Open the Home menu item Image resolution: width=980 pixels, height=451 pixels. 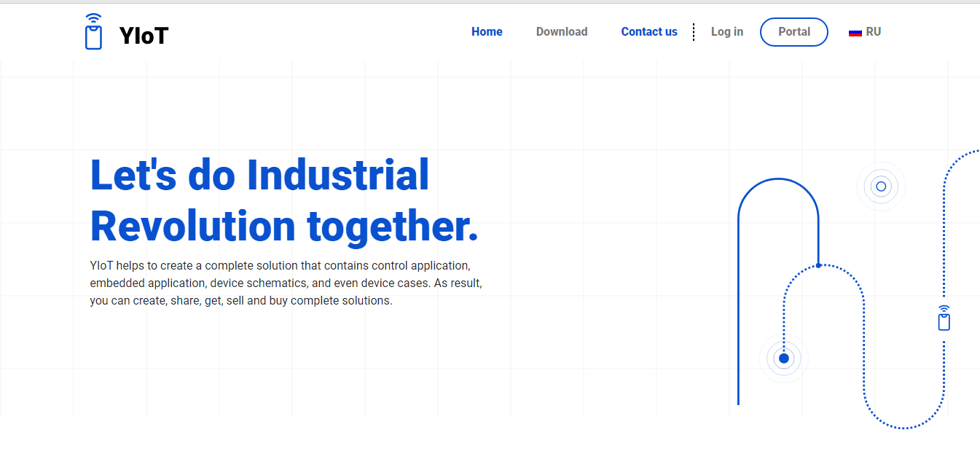[487, 32]
